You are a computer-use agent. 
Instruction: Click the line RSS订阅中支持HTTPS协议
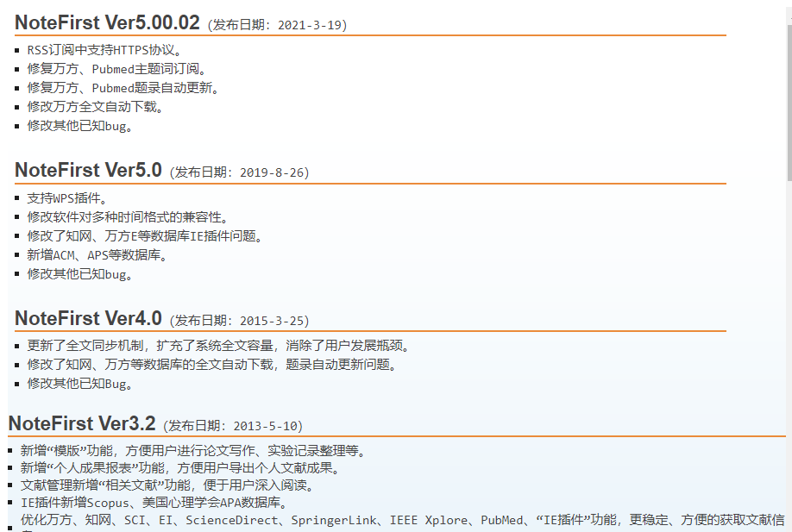(x=104, y=50)
